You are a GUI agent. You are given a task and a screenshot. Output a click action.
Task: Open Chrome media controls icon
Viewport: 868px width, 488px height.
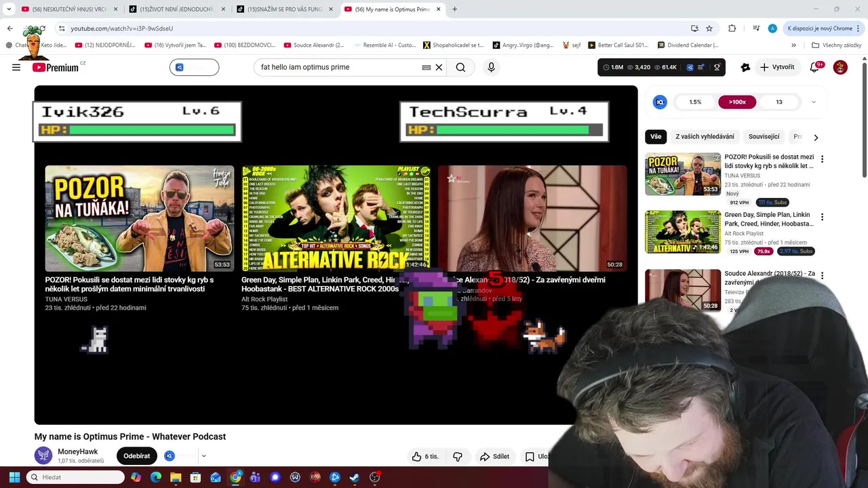[755, 28]
